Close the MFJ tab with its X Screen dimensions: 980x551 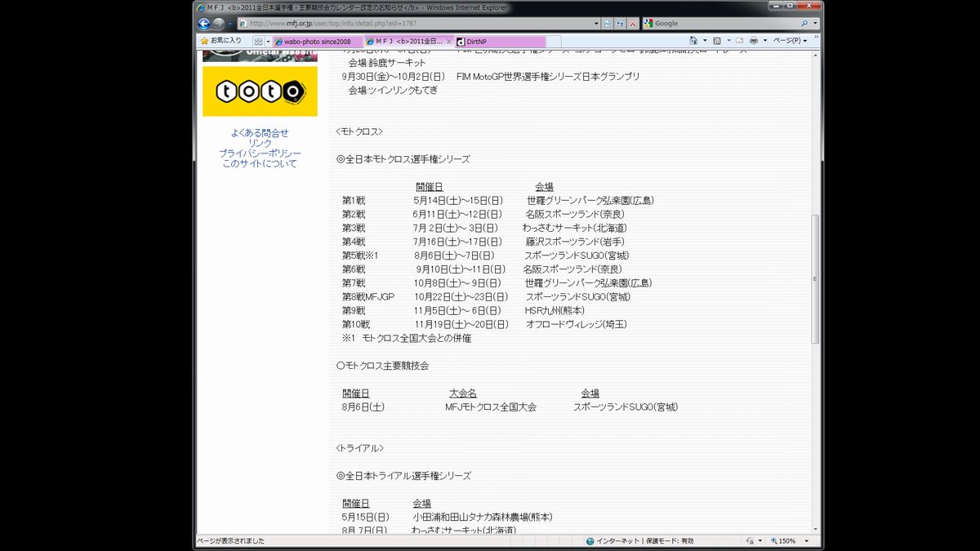tap(448, 41)
